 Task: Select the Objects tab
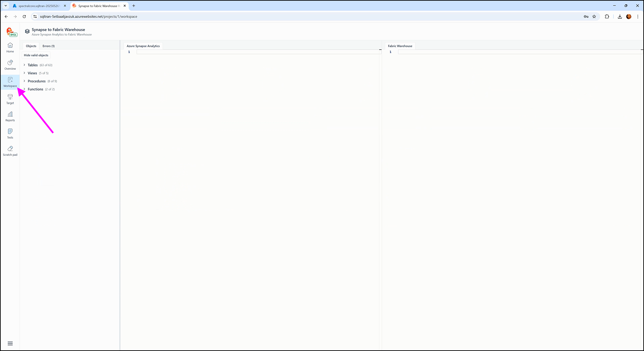pyautogui.click(x=31, y=46)
